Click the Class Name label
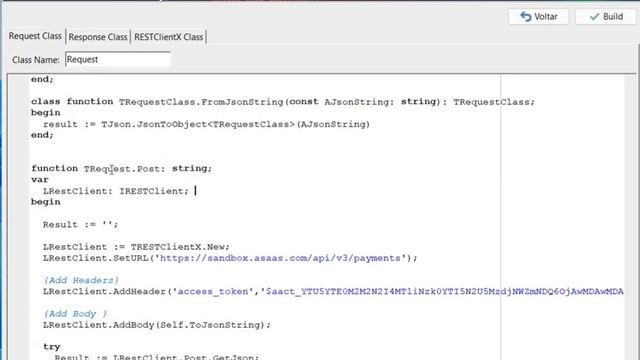This screenshot has height=360, width=640. coord(36,60)
